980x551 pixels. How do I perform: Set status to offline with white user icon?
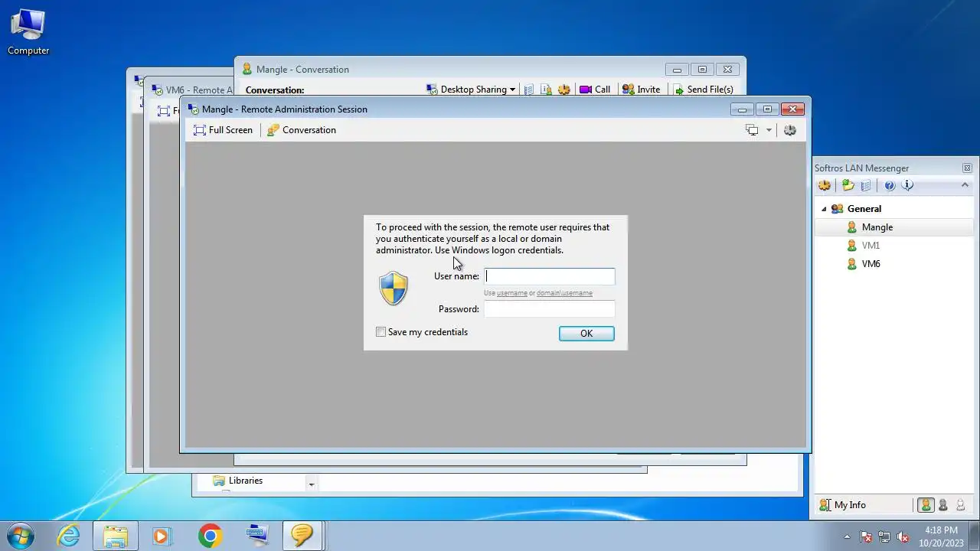[x=961, y=505]
